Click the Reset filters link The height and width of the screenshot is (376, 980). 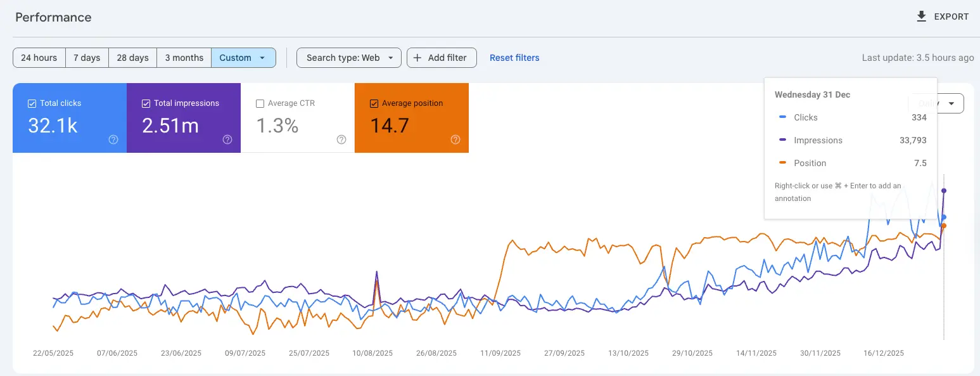coord(514,58)
